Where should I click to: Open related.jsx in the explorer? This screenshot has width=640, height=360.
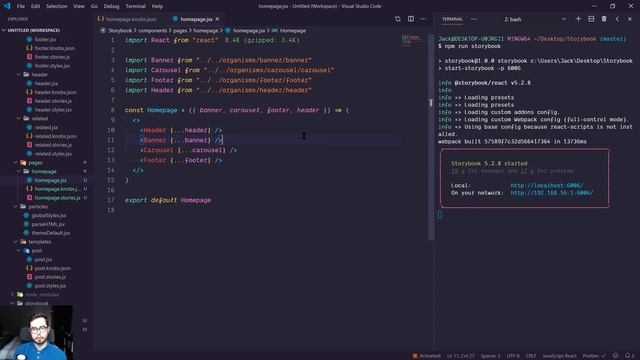[46, 128]
